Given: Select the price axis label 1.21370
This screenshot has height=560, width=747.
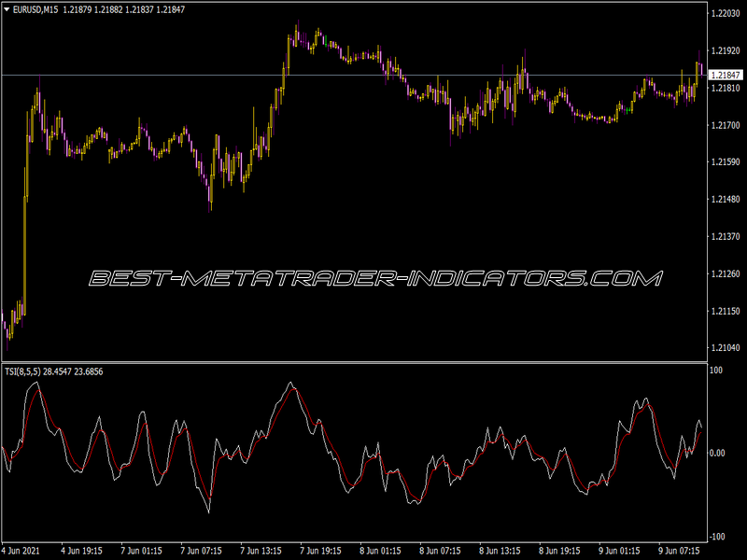Looking at the screenshot, I should click(726, 237).
